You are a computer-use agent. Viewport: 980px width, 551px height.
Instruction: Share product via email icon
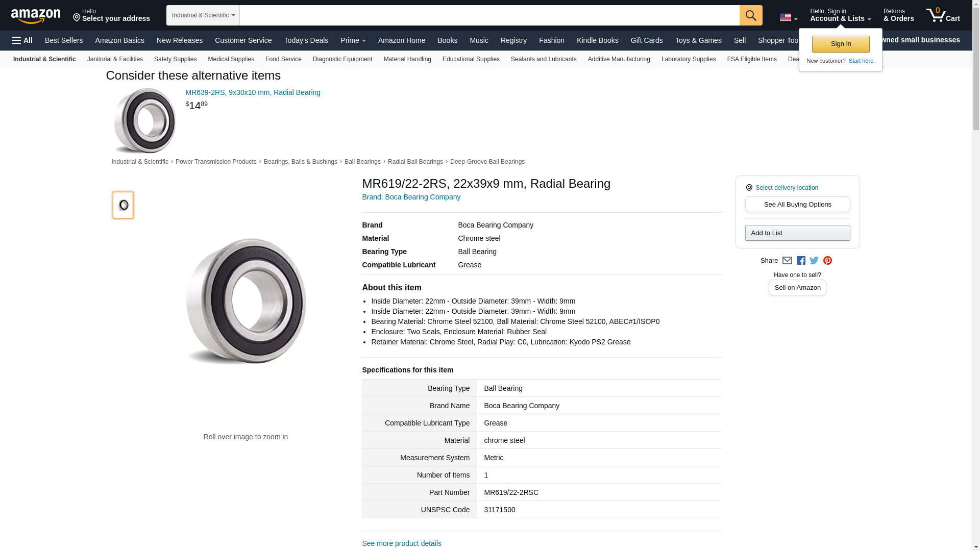click(787, 261)
